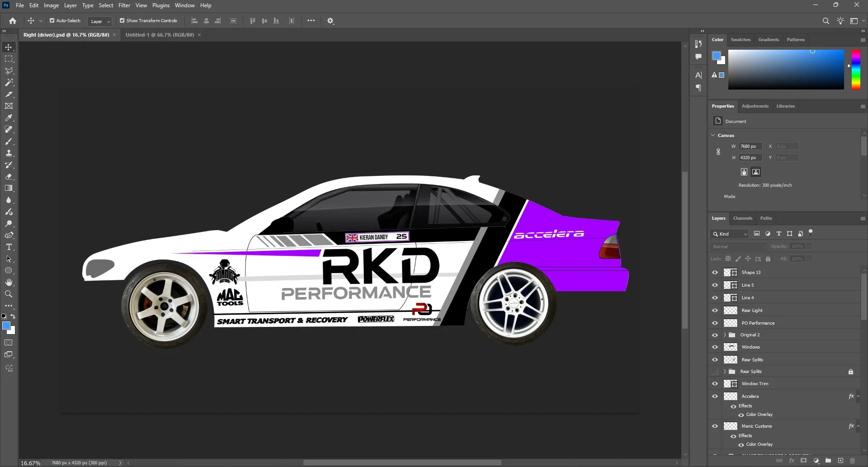Viewport: 868px width, 467px height.
Task: Click the canvas width input field
Action: tap(750, 146)
